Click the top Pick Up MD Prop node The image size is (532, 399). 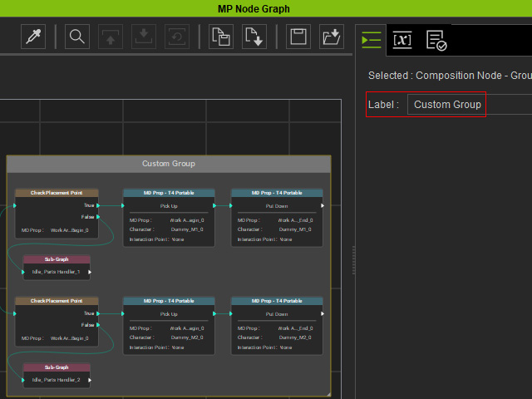(x=169, y=218)
